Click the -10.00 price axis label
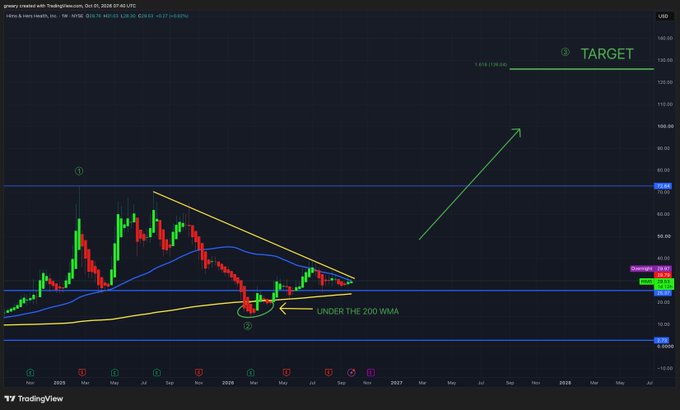The image size is (680, 410). click(665, 368)
